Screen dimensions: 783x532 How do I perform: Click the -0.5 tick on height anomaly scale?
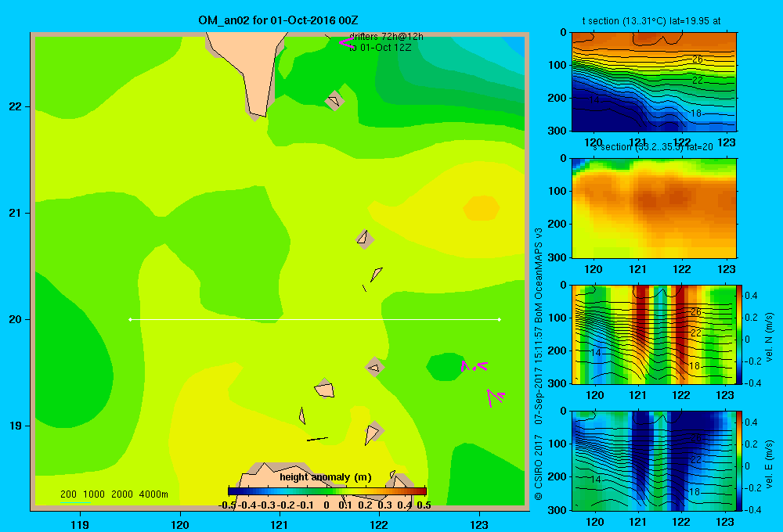point(227,505)
